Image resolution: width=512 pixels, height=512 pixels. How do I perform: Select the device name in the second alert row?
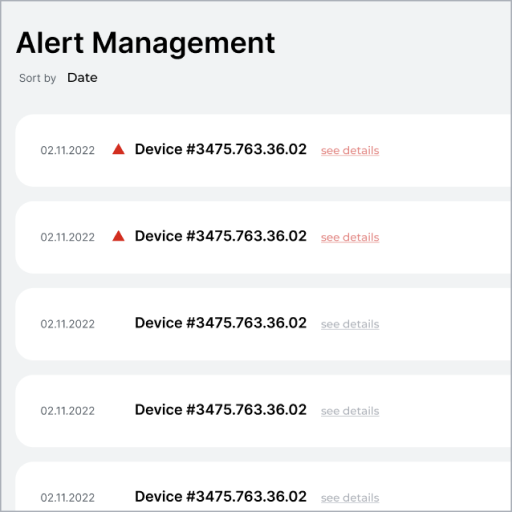pyautogui.click(x=221, y=236)
